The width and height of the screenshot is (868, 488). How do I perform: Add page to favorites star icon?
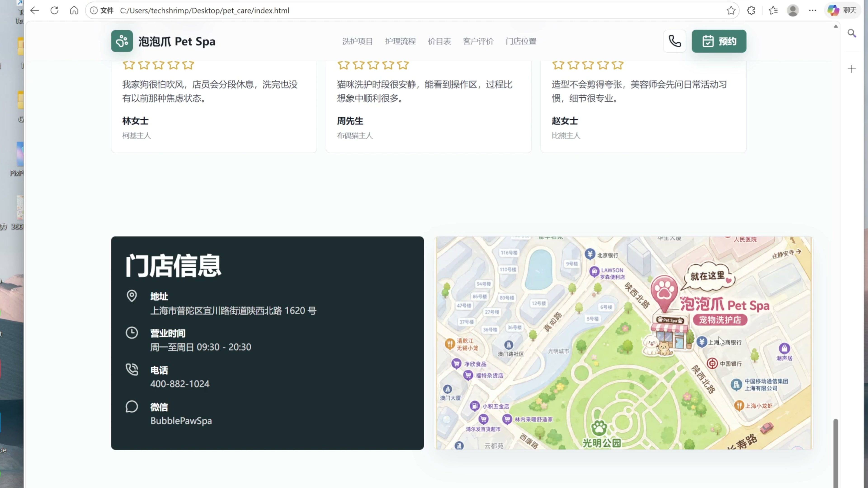731,10
